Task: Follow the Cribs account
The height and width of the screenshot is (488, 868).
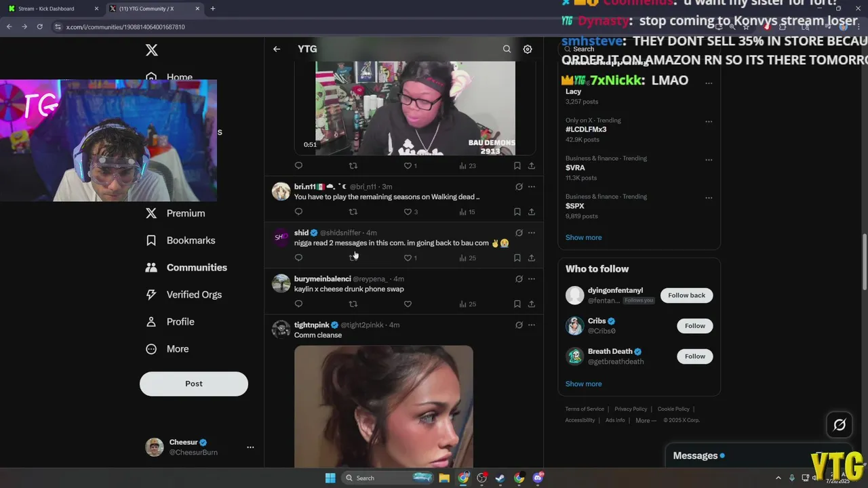Action: click(695, 325)
